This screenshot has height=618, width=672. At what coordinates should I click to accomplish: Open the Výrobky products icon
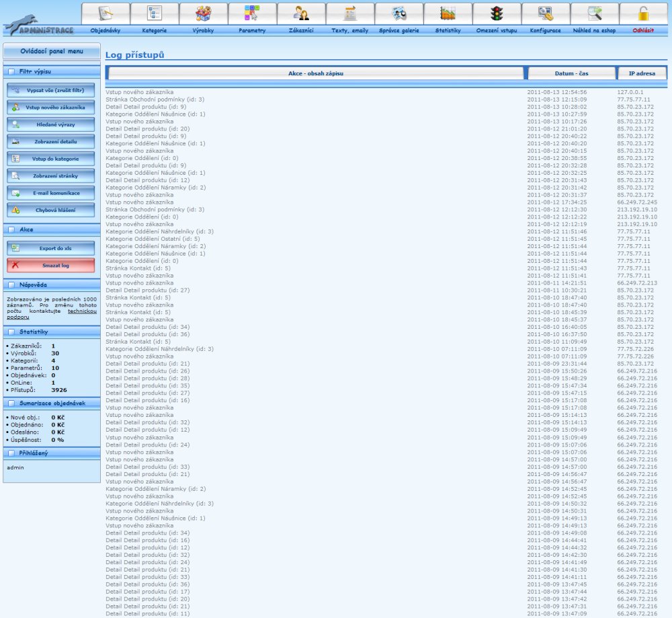204,13
